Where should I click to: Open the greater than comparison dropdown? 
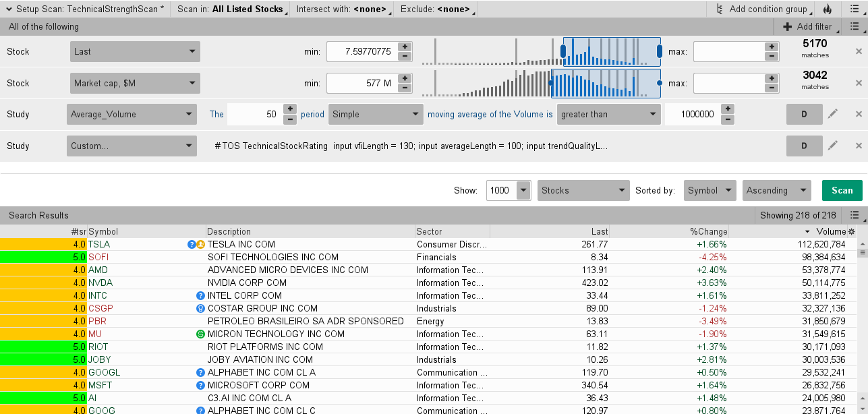609,114
